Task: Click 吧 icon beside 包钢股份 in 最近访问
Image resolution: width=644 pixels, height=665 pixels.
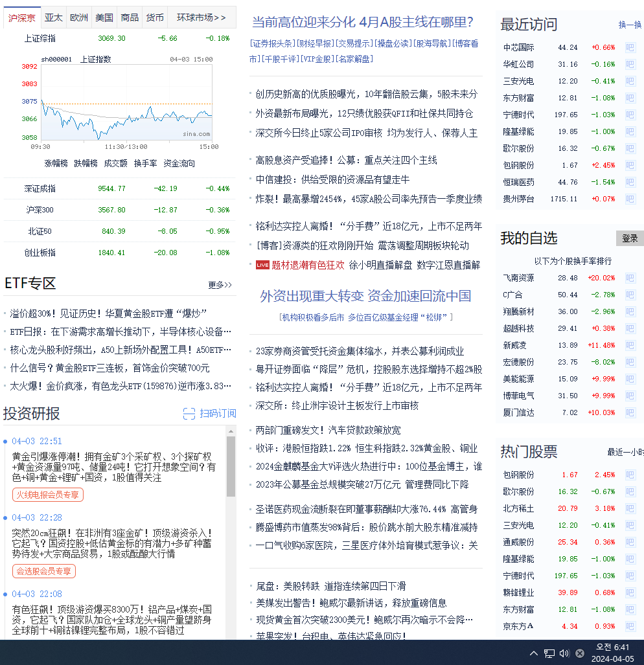Action: click(x=630, y=165)
